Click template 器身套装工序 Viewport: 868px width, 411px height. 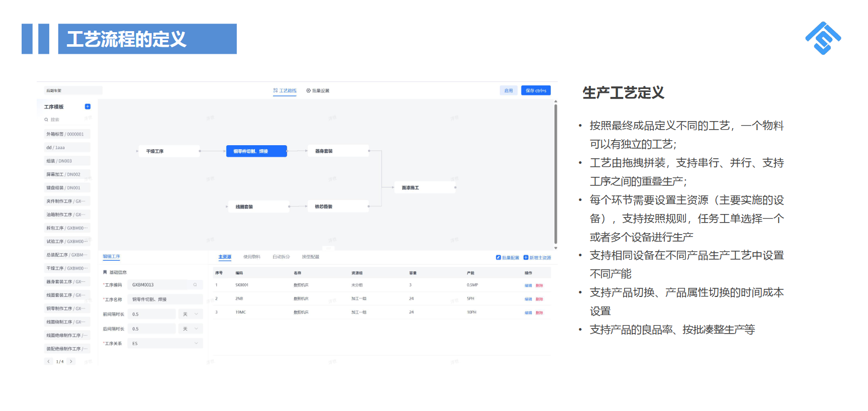pyautogui.click(x=67, y=281)
